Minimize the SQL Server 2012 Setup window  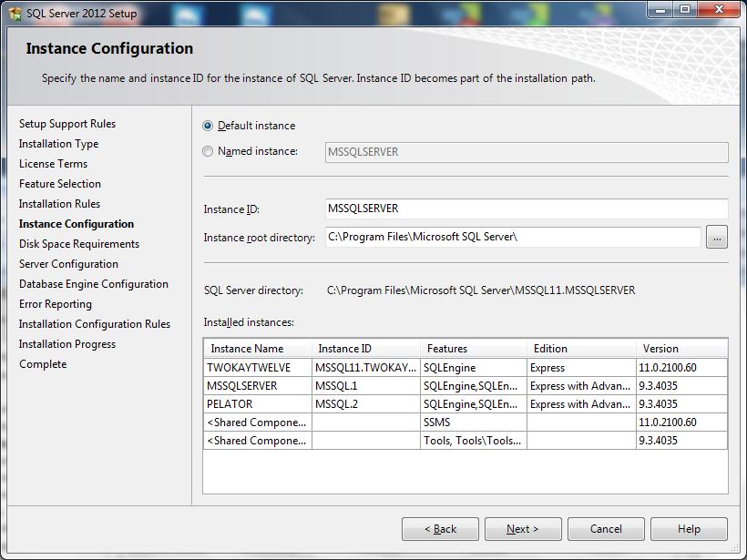click(x=660, y=9)
